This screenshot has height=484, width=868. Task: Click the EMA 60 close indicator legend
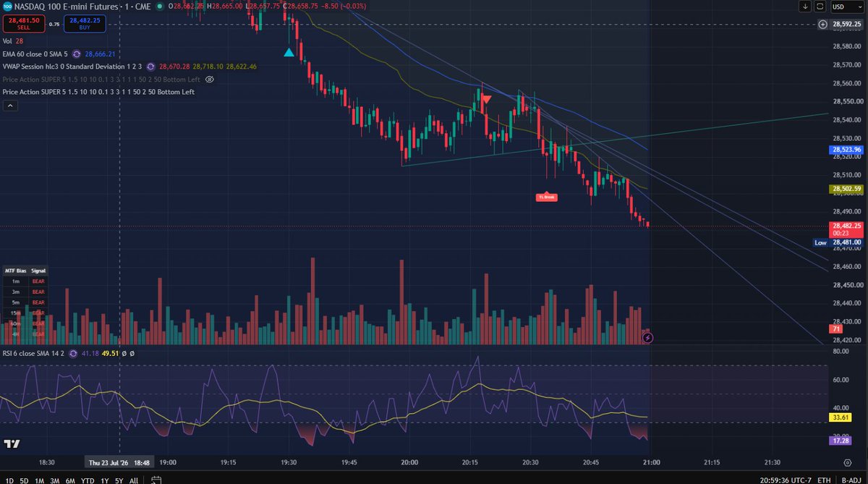[34, 54]
